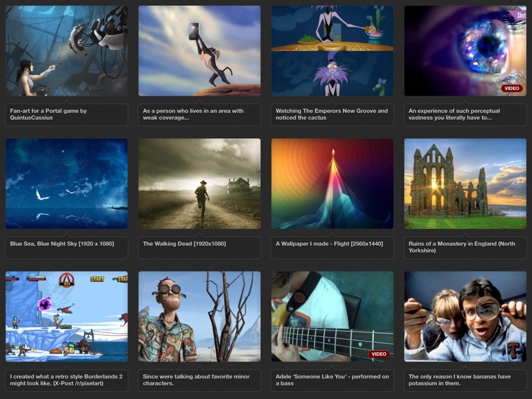Screen dimensions: 532x399
Task: Click caption 'Since were talking about favorite minor characters.'
Action: pos(196,380)
